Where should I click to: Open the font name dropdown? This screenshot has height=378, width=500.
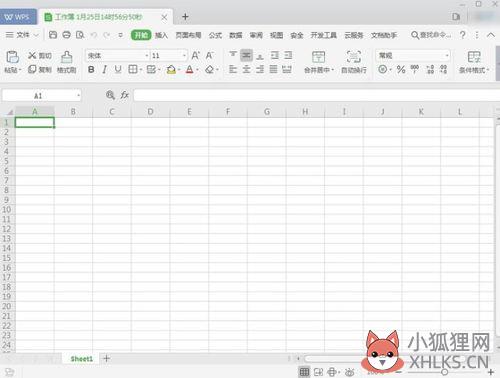(147, 55)
